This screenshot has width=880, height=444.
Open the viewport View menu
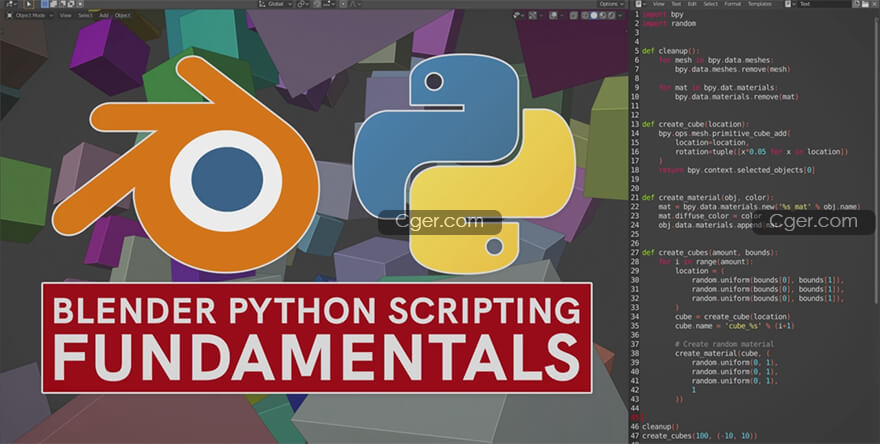[x=66, y=15]
